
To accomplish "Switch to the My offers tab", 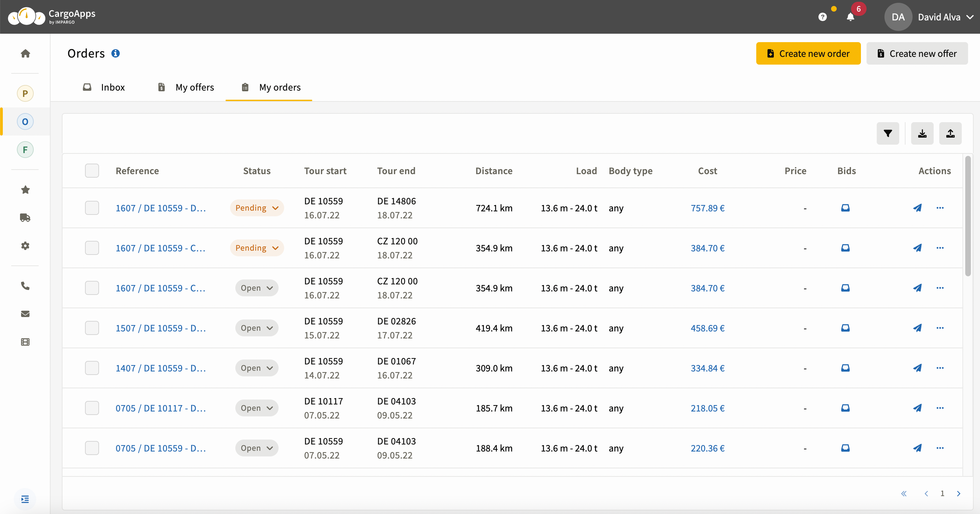I will 186,87.
